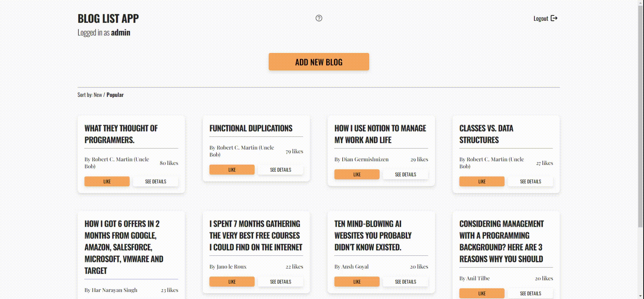Like 'What They Thought of Programmers' blog
This screenshot has width=644, height=299.
(x=107, y=181)
